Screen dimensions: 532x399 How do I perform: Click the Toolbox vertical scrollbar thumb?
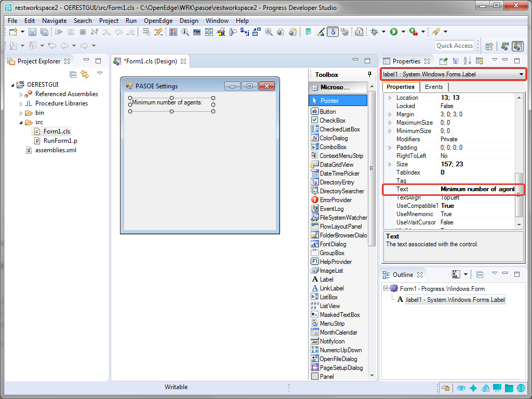pyautogui.click(x=372, y=168)
